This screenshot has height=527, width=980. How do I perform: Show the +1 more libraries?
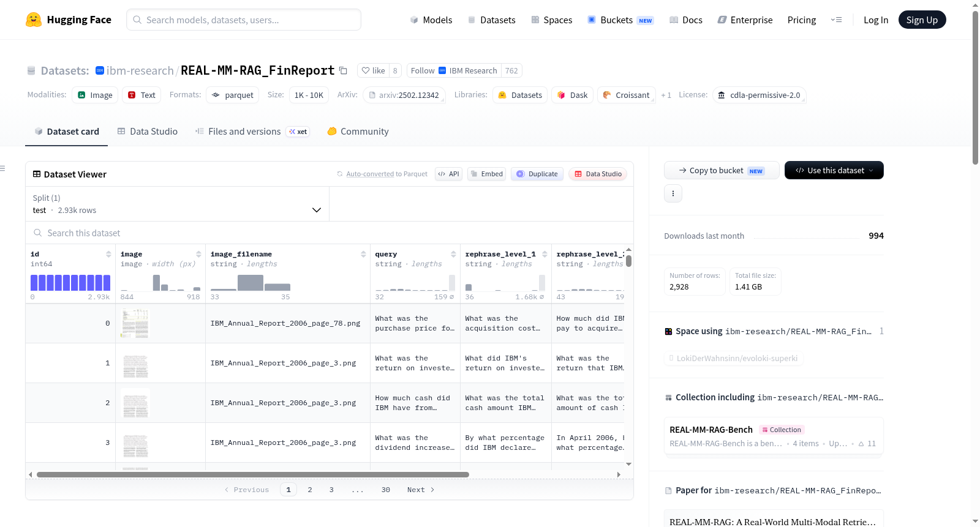coord(666,95)
